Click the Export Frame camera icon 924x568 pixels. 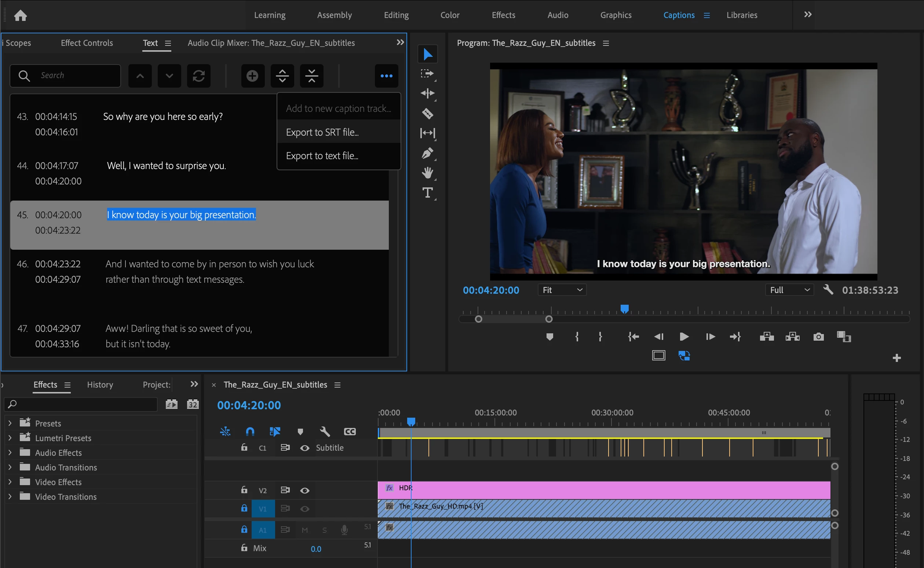(818, 337)
